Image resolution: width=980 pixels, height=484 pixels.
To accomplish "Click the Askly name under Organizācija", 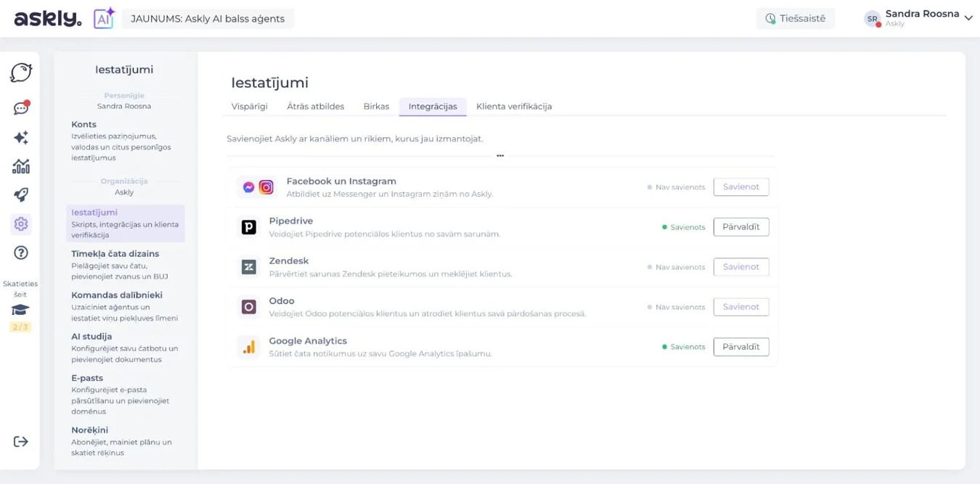I will (x=124, y=192).
